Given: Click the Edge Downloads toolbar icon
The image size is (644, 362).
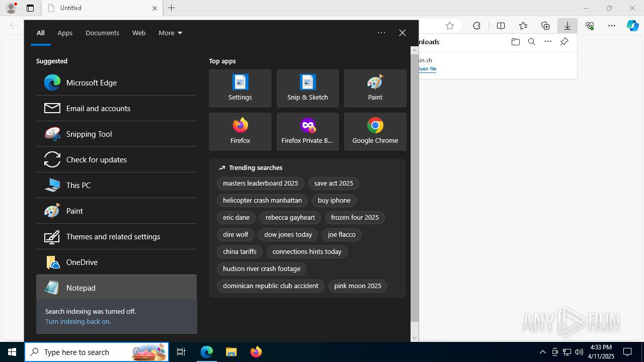Looking at the screenshot, I should (567, 26).
